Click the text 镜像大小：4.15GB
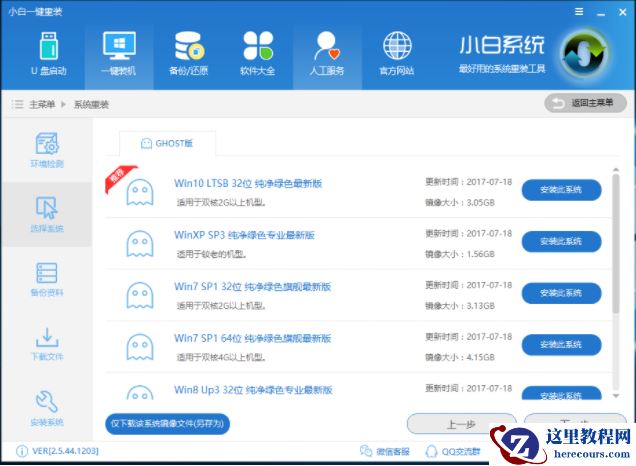Screen dimensions: 636x466 pyautogui.click(x=460, y=357)
